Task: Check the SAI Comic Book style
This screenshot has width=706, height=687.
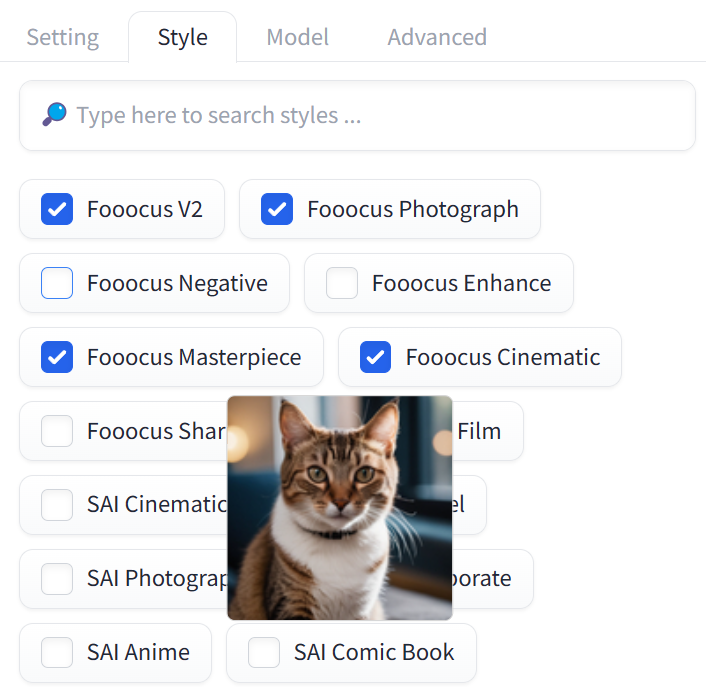Action: coord(264,653)
